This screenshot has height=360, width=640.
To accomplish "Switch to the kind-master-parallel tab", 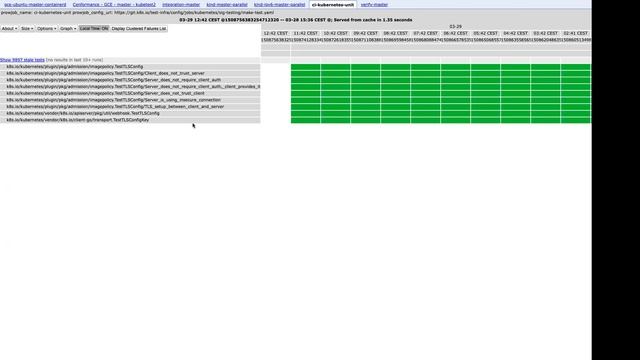I will [x=227, y=4].
